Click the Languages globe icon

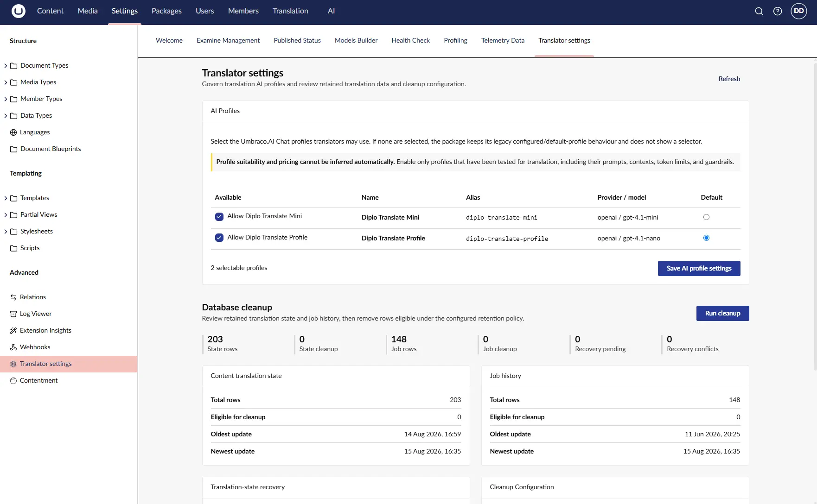tap(13, 132)
